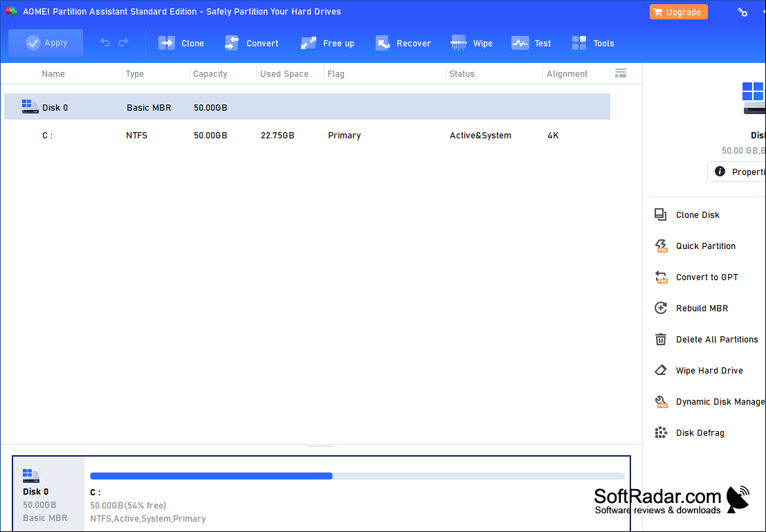Viewport: 766px width, 532px height.
Task: Click the Wipe Hard Drive eraser icon
Action: (661, 370)
